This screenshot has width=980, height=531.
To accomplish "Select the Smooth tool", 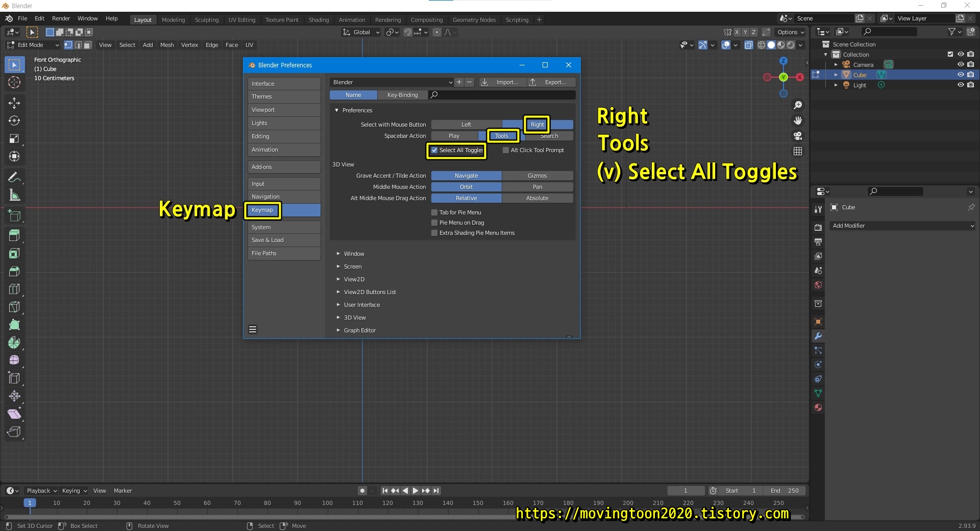I will pos(14,360).
